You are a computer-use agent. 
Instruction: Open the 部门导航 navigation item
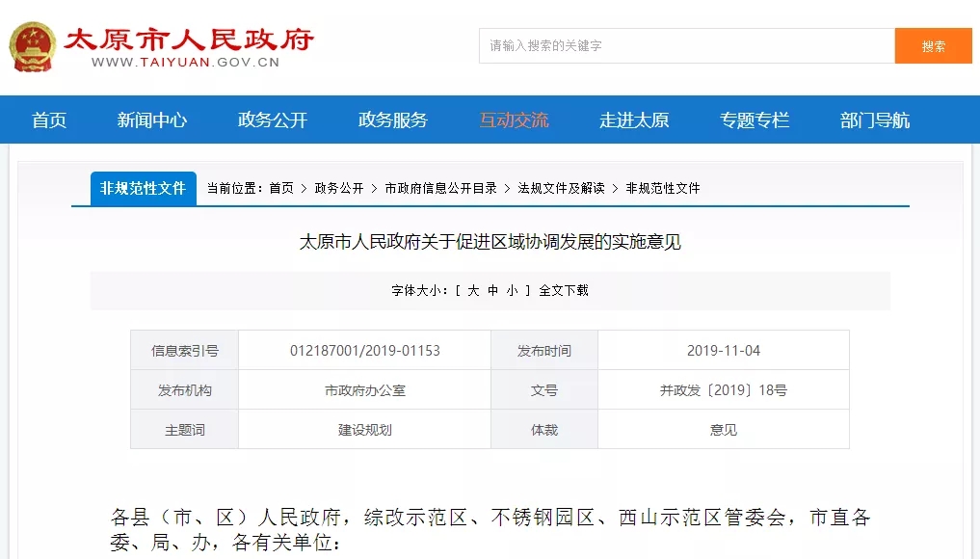pyautogui.click(x=875, y=120)
